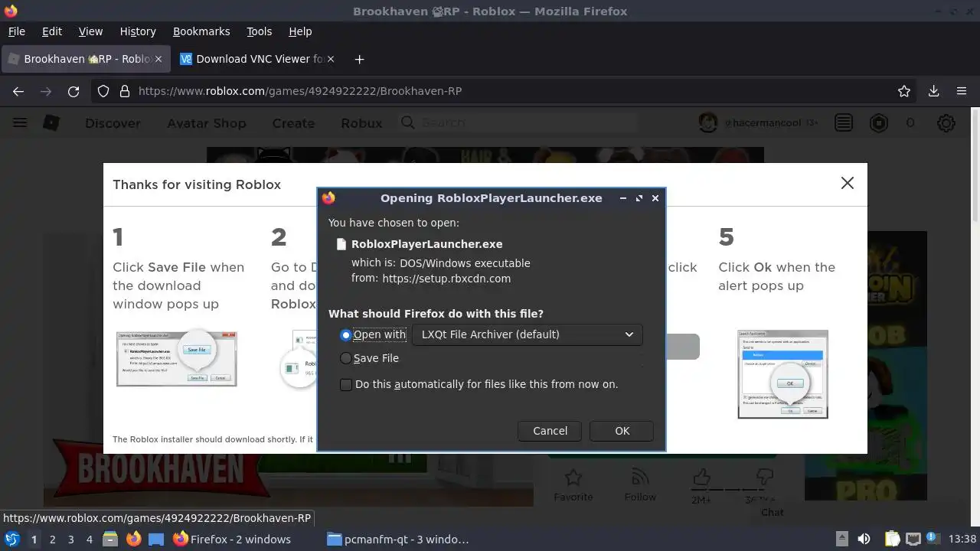Follow the game via Follow icon
This screenshot has width=980, height=551.
click(x=640, y=478)
